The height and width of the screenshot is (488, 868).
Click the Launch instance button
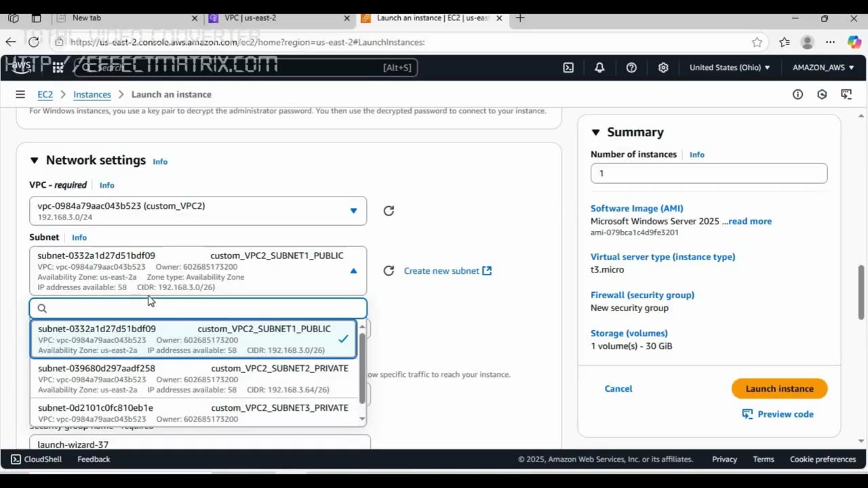(x=780, y=388)
